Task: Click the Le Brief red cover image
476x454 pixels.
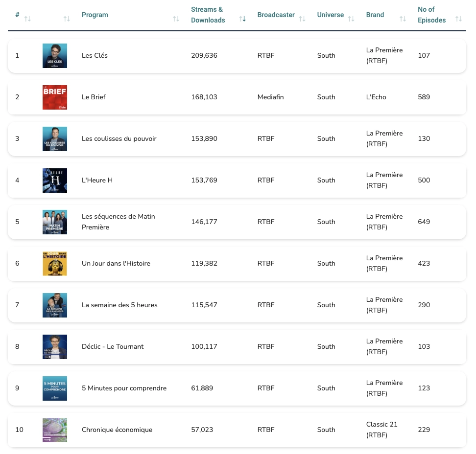Action: 55,97
